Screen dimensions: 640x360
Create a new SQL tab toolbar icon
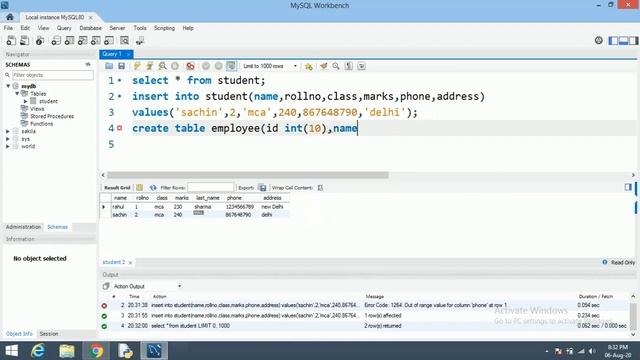(11, 40)
